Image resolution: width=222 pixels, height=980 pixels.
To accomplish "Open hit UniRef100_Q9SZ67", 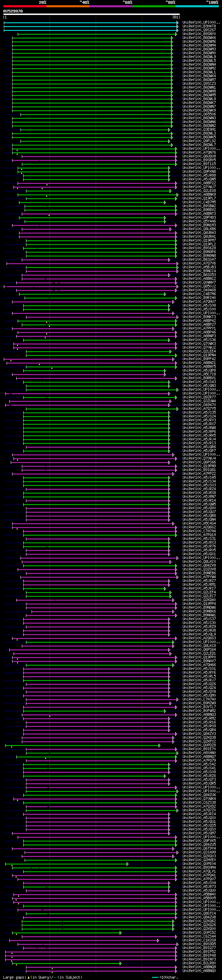I will pos(199,30).
